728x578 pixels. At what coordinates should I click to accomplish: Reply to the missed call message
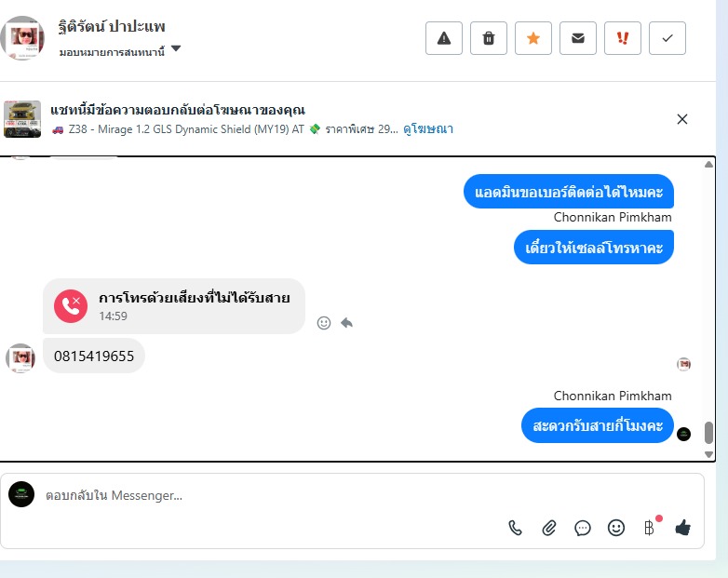tap(347, 323)
